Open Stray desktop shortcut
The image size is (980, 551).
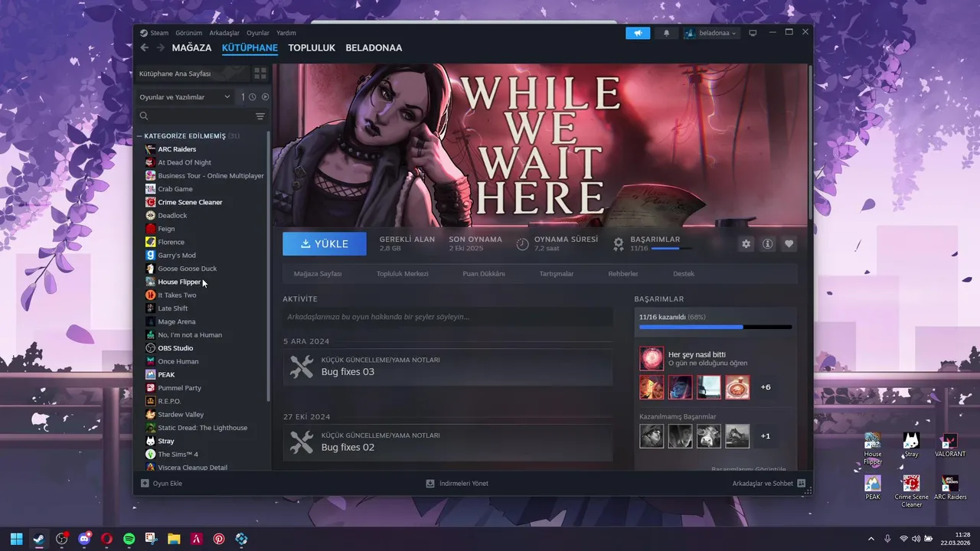click(x=911, y=445)
